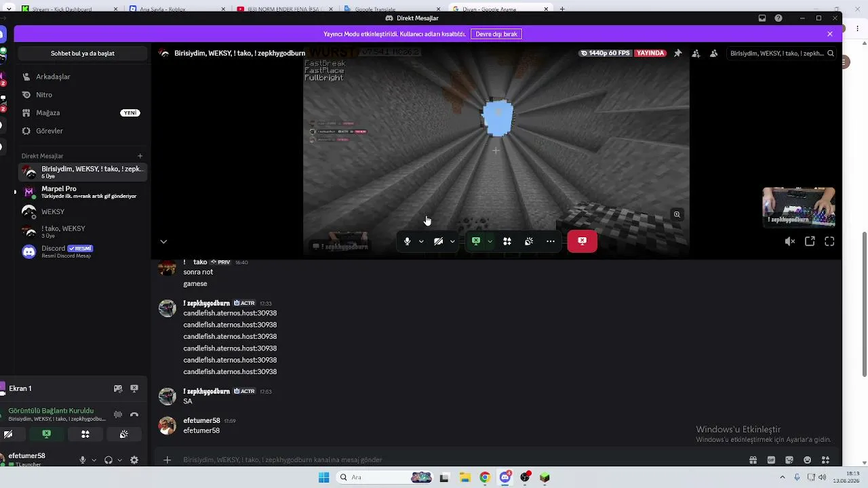868x488 pixels.
Task: Send a gift with gift icon
Action: coord(753,460)
